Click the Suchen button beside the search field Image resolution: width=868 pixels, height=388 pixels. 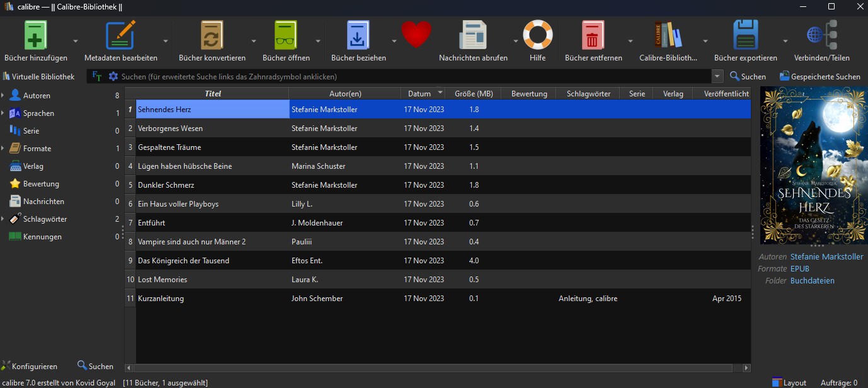pos(748,76)
